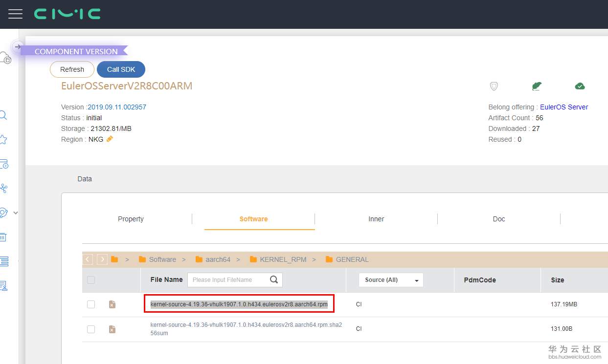
Task: Expand the chevron beside orbit gear icon
Action: [x=16, y=213]
